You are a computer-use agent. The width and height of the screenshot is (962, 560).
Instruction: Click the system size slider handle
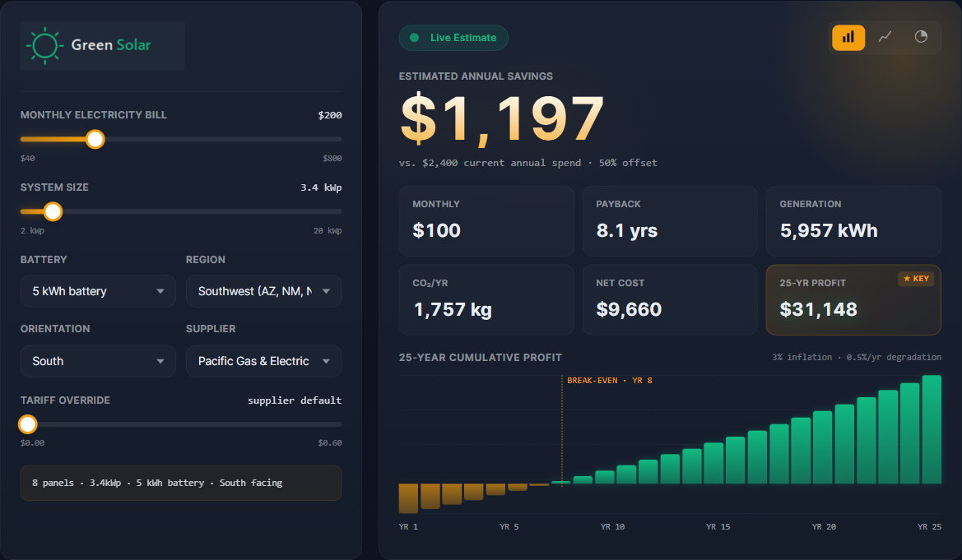(x=53, y=211)
